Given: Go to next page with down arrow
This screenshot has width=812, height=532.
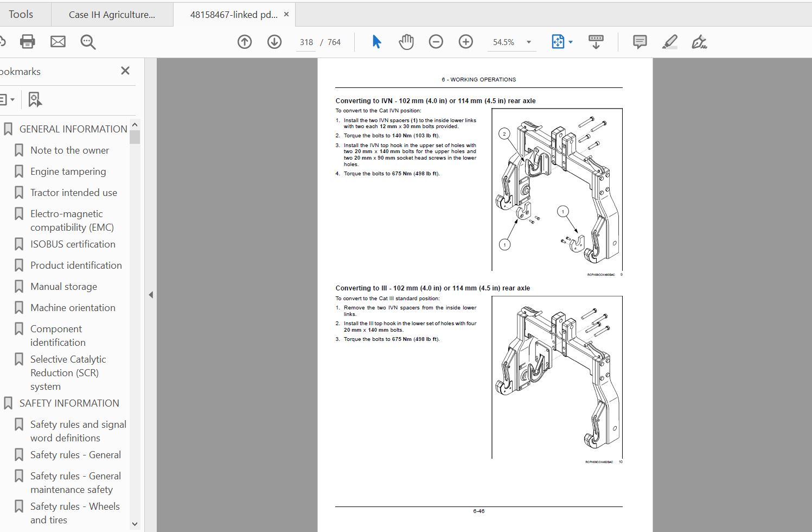Looking at the screenshot, I should 274,42.
